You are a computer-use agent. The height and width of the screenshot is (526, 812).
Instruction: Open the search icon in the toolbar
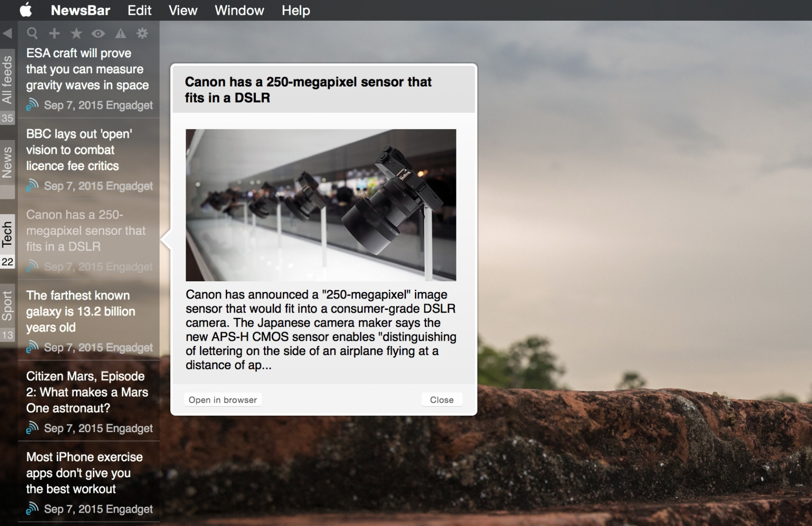tap(32, 33)
